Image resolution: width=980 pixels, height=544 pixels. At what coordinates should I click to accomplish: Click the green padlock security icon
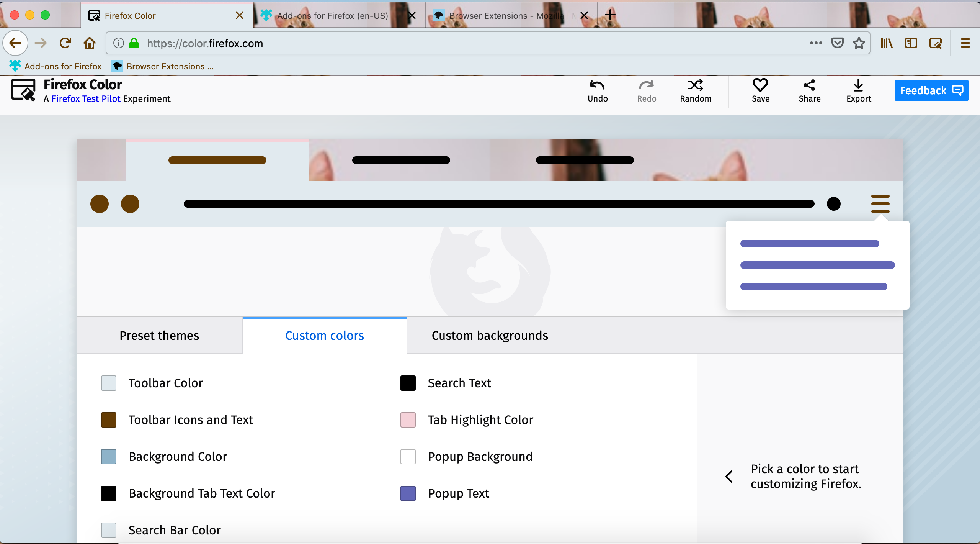click(134, 43)
